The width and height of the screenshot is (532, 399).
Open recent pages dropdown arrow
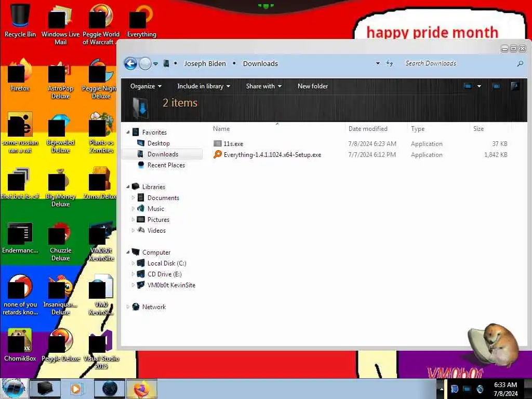tap(155, 64)
